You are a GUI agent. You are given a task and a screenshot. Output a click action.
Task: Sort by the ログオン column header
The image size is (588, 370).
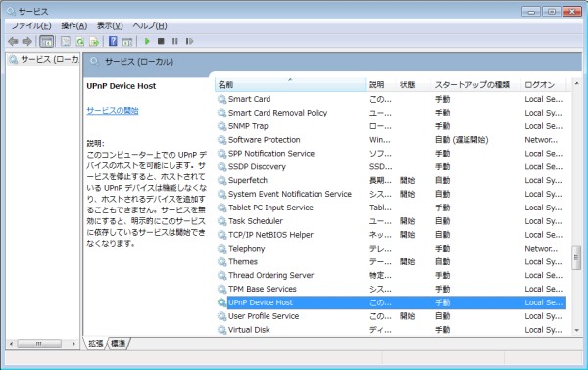pyautogui.click(x=543, y=85)
